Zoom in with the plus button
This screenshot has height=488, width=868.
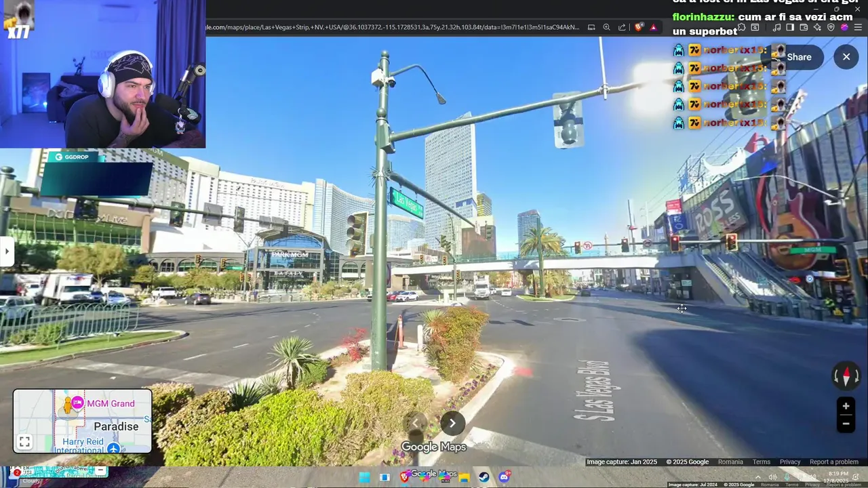(x=846, y=406)
